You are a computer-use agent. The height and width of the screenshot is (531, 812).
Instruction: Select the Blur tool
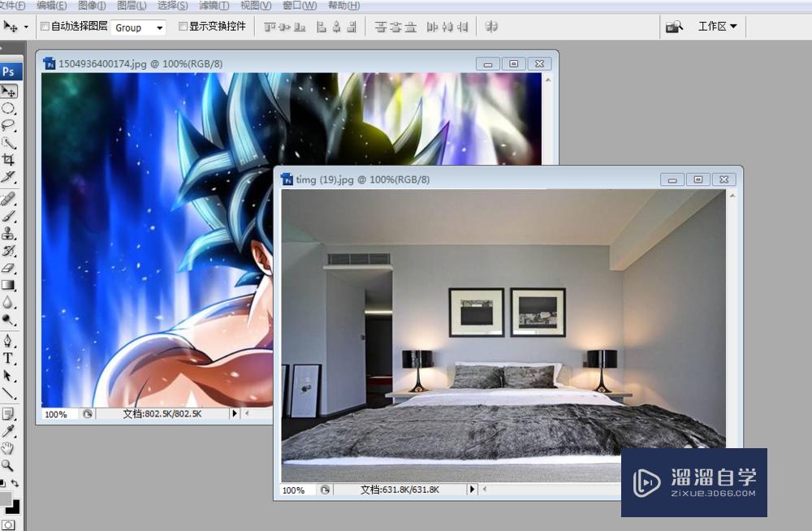pyautogui.click(x=8, y=302)
